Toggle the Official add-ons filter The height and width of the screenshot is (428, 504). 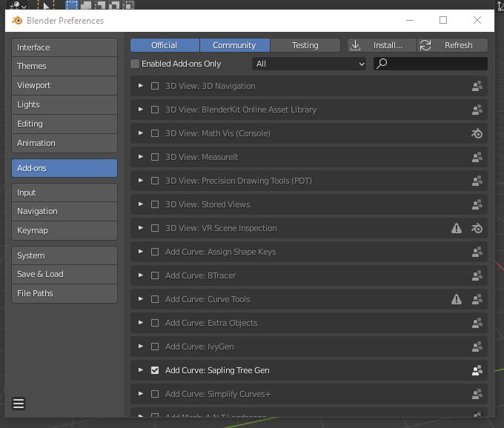pyautogui.click(x=165, y=45)
